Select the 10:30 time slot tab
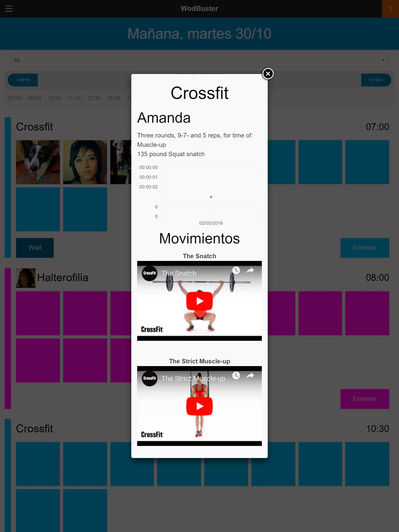 (x=54, y=98)
